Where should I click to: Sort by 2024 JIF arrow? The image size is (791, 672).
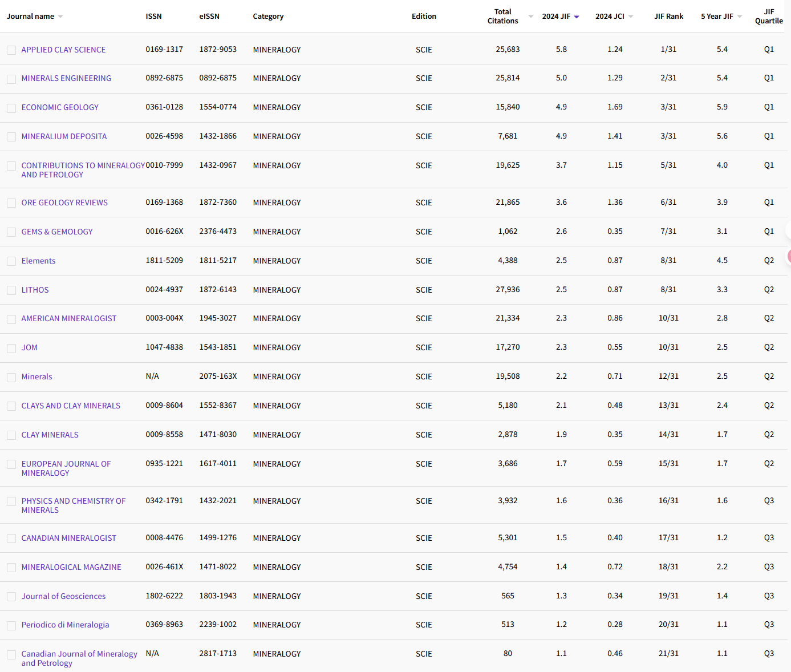click(577, 17)
